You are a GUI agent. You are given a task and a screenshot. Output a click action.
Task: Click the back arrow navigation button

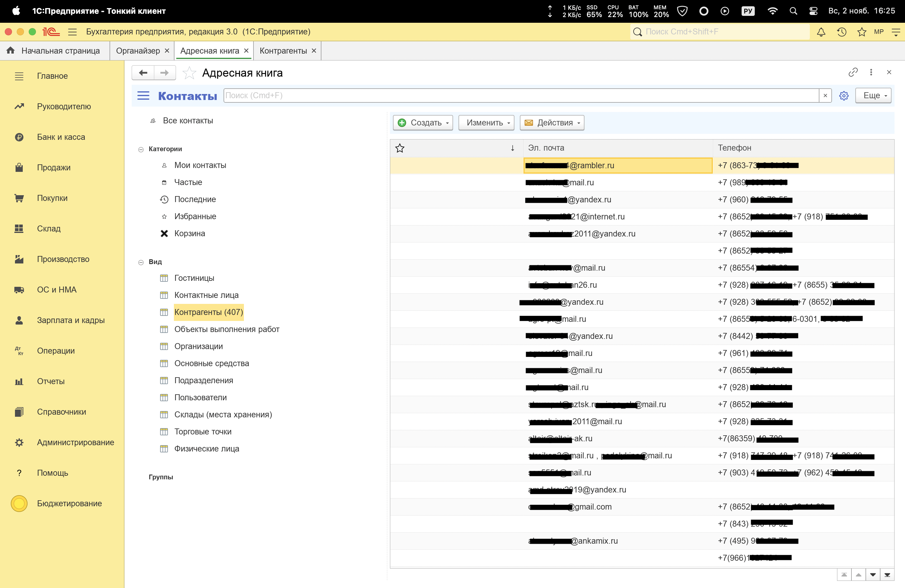[143, 73]
